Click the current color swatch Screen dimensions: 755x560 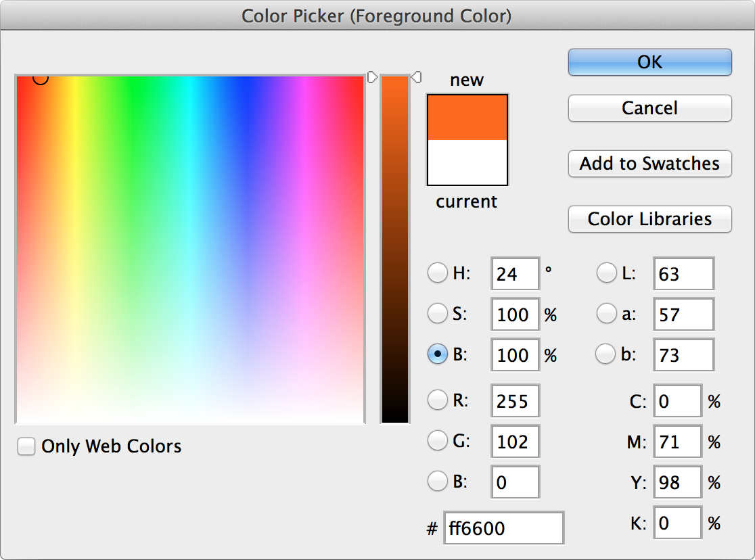(467, 162)
